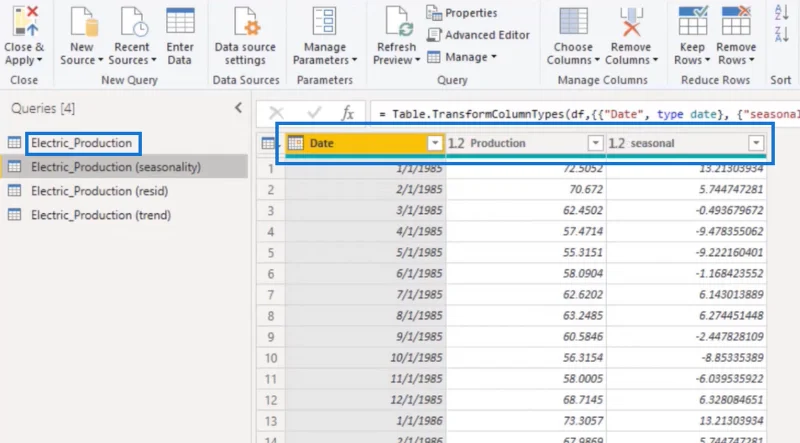Select row number 5
This screenshot has height=443, width=800.
(x=270, y=253)
